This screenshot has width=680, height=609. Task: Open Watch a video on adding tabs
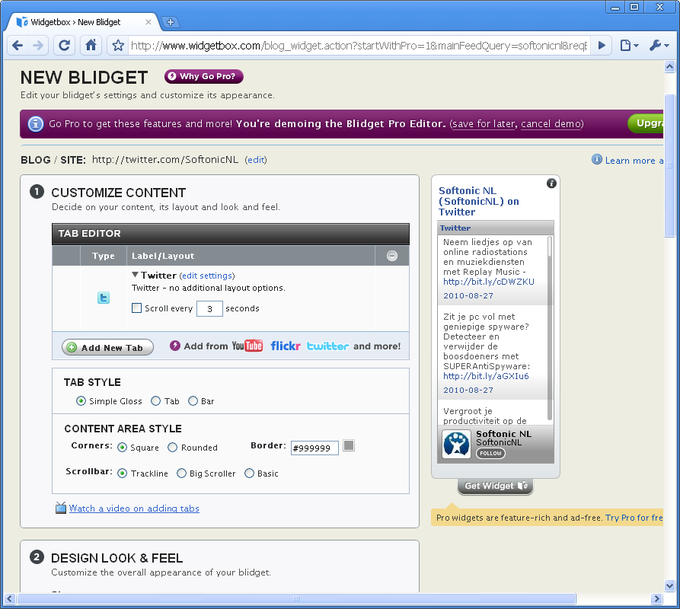[x=134, y=508]
